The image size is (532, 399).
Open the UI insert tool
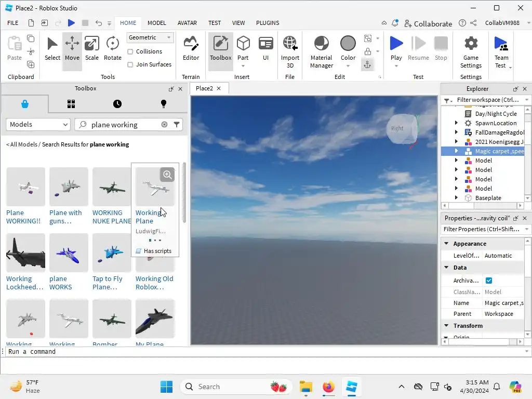265,49
